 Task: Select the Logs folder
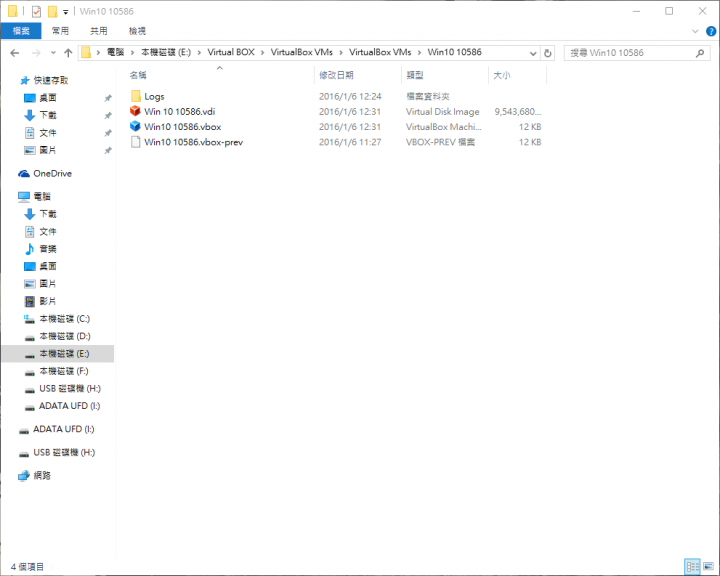tap(154, 96)
